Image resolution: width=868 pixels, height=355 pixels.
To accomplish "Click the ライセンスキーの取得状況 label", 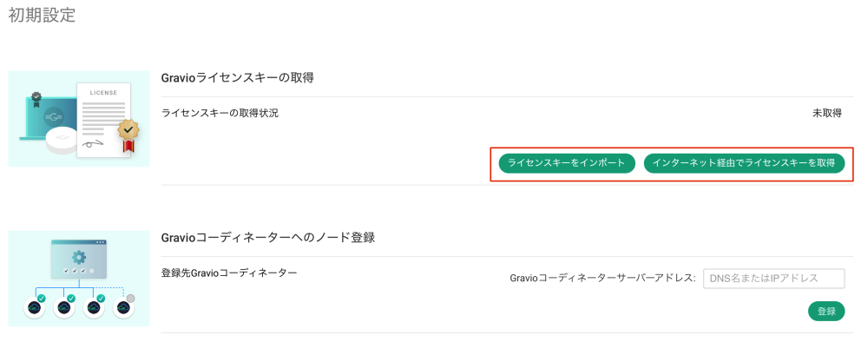I will click(220, 113).
